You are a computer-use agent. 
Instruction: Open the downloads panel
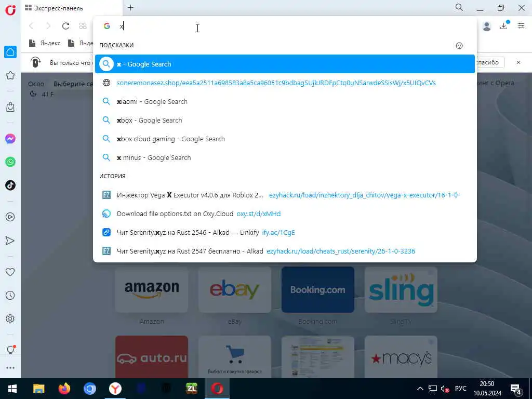(x=504, y=25)
